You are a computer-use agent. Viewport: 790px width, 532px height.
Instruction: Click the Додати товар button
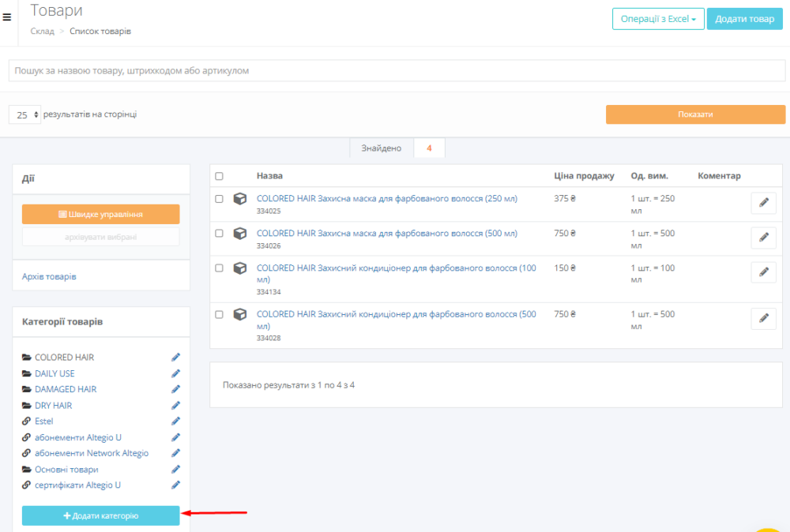[744, 19]
